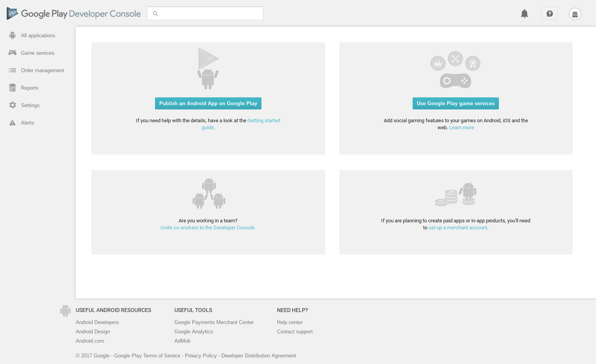Focus the top search field
This screenshot has height=364, width=596.
[x=205, y=14]
